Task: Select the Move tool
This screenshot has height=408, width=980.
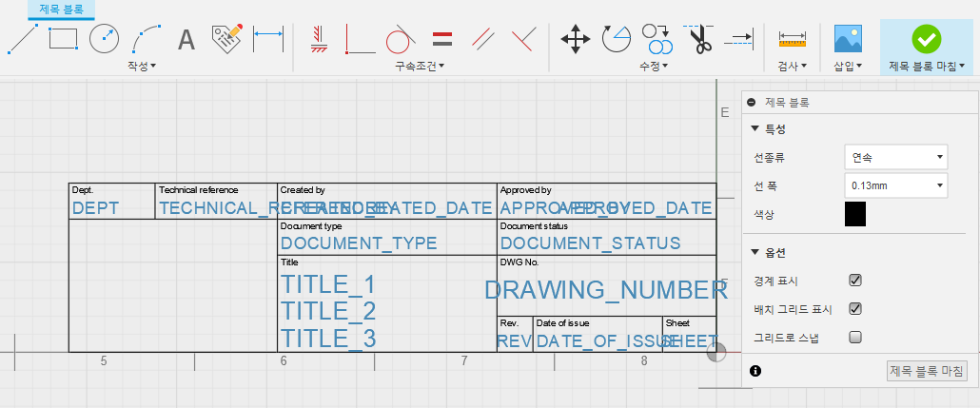Action: (576, 39)
